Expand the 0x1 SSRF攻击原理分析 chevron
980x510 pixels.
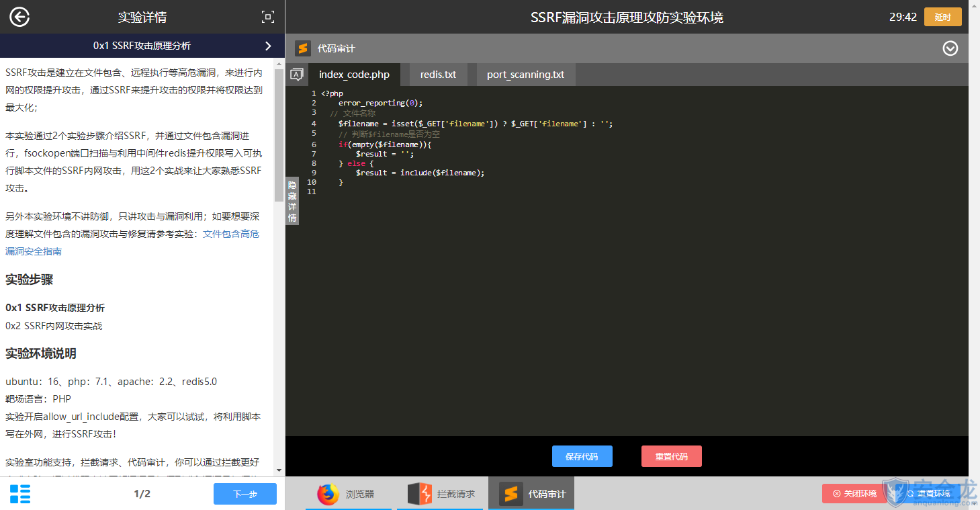(268, 46)
